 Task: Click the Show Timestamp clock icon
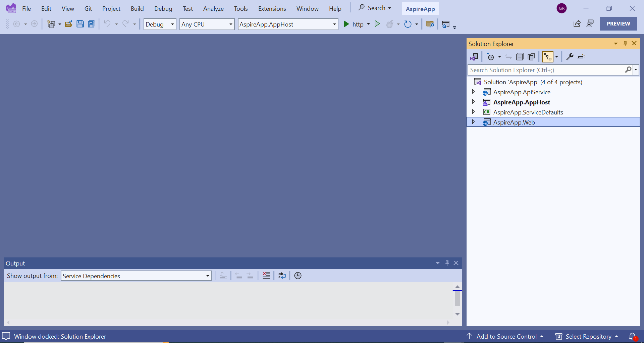298,276
